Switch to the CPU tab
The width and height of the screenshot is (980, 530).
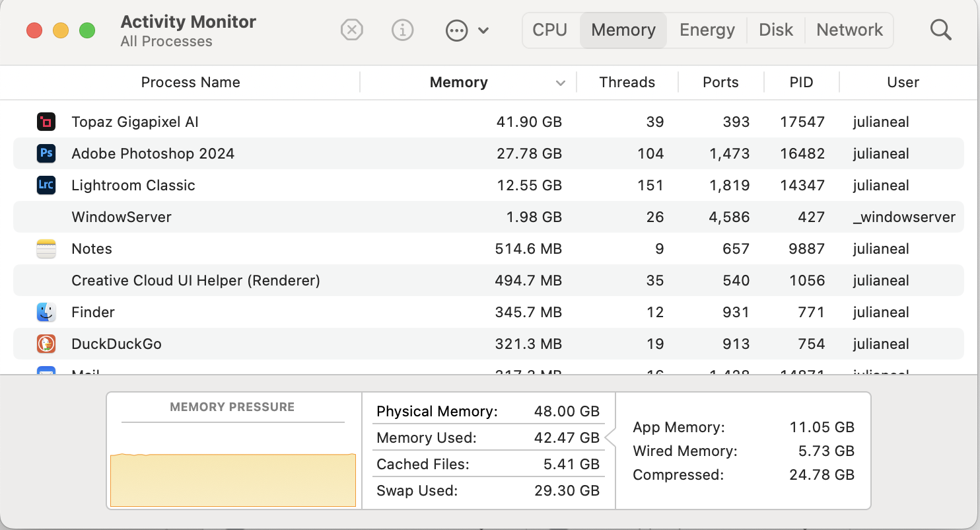click(x=550, y=30)
